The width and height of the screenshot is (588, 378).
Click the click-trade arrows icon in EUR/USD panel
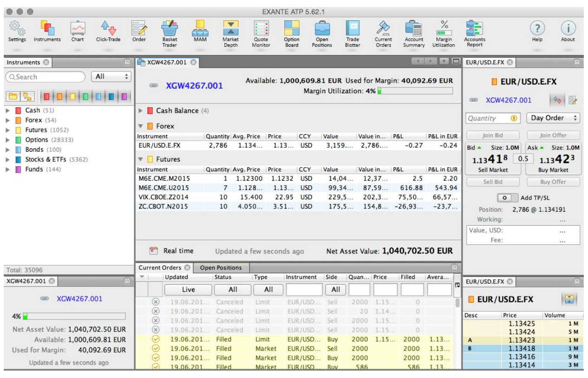(x=557, y=100)
